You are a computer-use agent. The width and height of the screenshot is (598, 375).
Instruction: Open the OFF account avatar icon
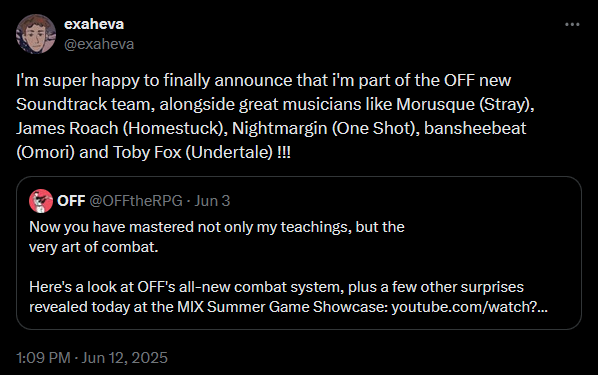point(41,201)
